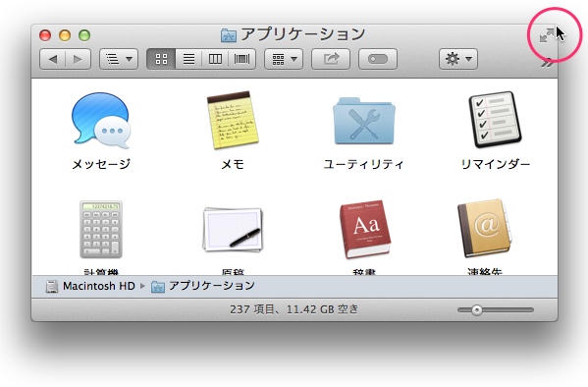Image resolution: width=588 pixels, height=387 pixels.
Task: Go back with the left arrow button
Action: pos(52,59)
